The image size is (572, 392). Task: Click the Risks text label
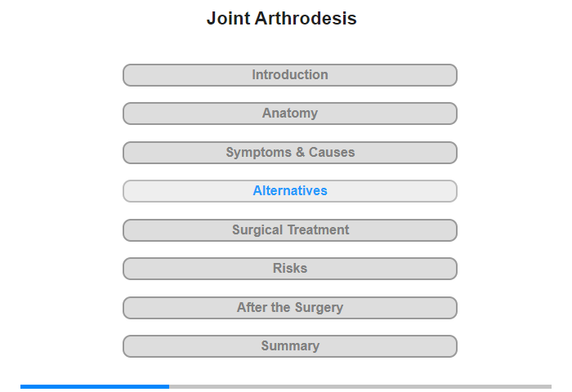pos(290,269)
